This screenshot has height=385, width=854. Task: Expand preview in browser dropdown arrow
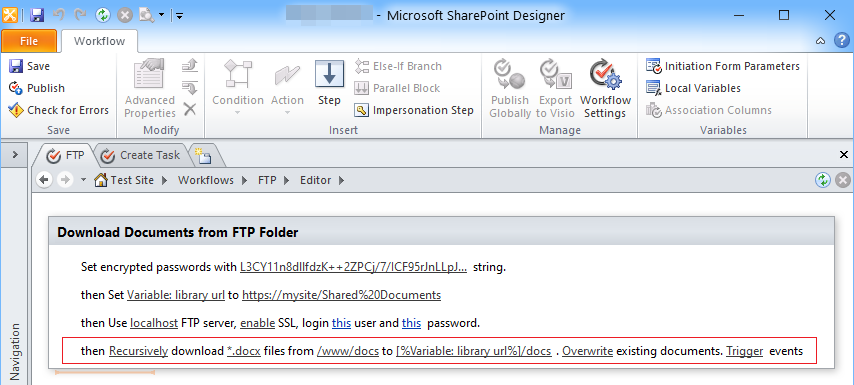point(162,15)
